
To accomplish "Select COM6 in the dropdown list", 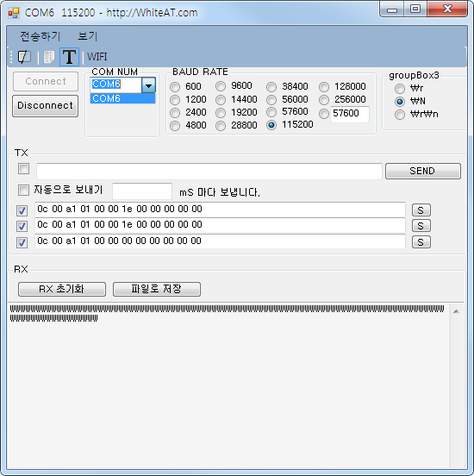I will pos(122,98).
